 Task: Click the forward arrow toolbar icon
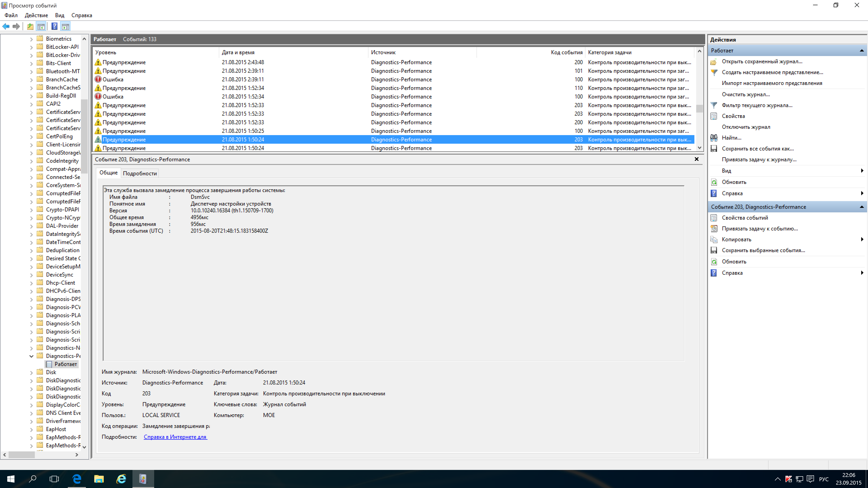pos(16,26)
